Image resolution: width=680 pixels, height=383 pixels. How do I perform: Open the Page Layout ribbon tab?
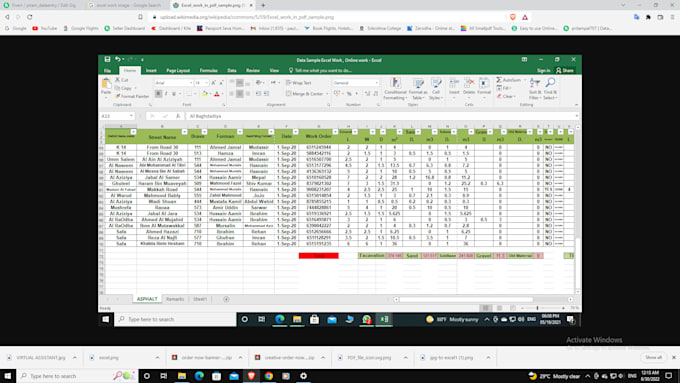coord(178,70)
